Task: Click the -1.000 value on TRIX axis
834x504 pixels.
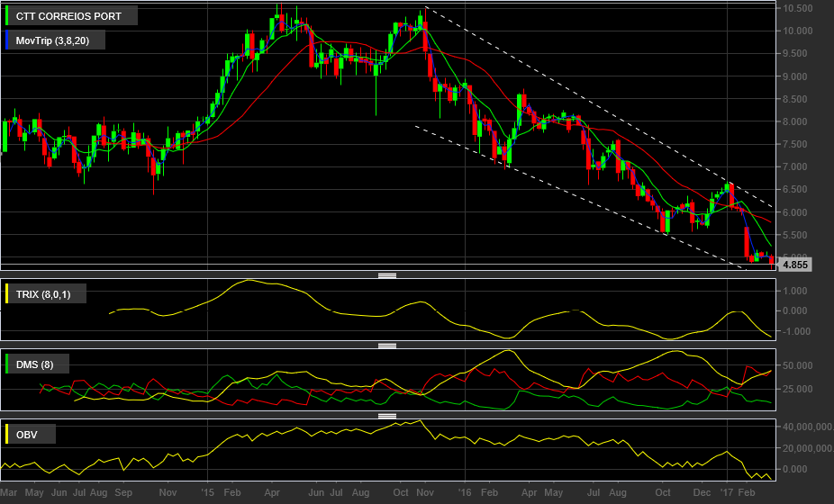Action: pos(795,331)
